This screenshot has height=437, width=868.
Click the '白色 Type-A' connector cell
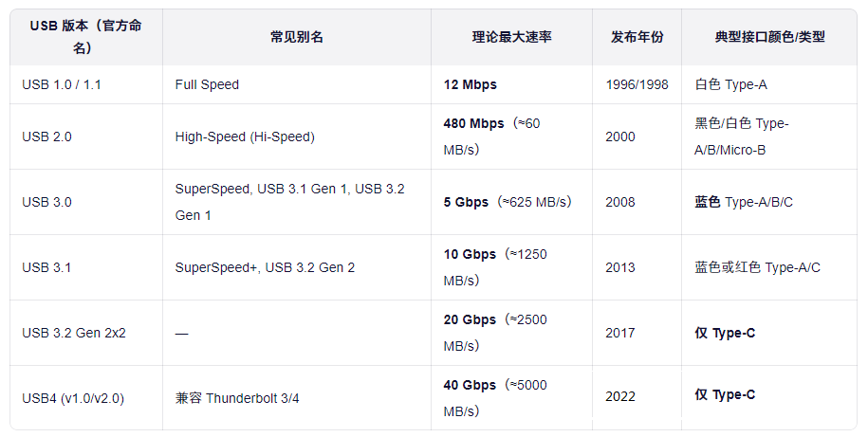(730, 84)
